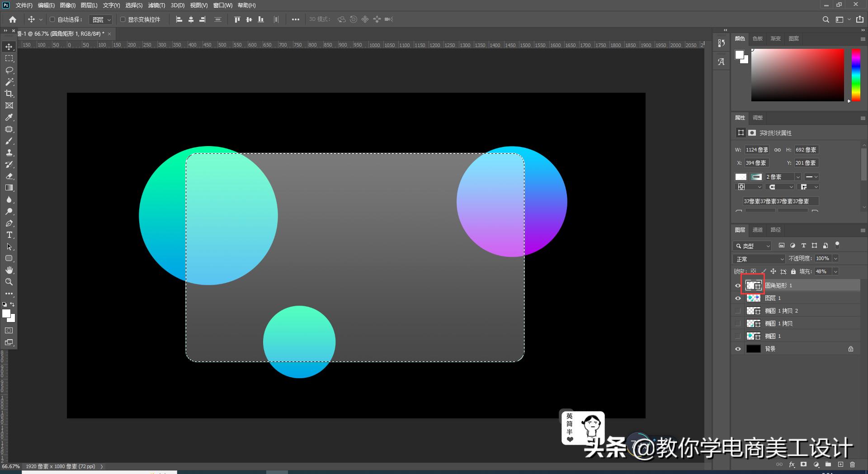The height and width of the screenshot is (474, 868).
Task: Show the 椭圆 1 layer
Action: click(x=738, y=336)
